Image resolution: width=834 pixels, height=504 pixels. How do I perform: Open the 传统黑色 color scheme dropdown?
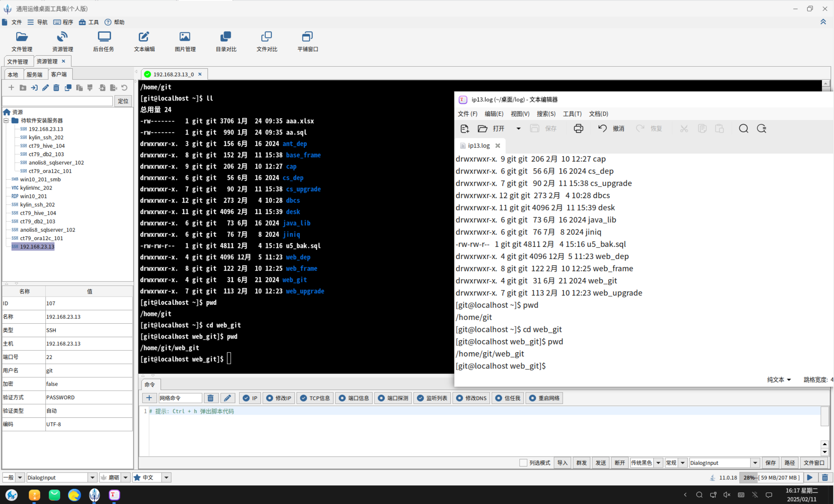(658, 463)
